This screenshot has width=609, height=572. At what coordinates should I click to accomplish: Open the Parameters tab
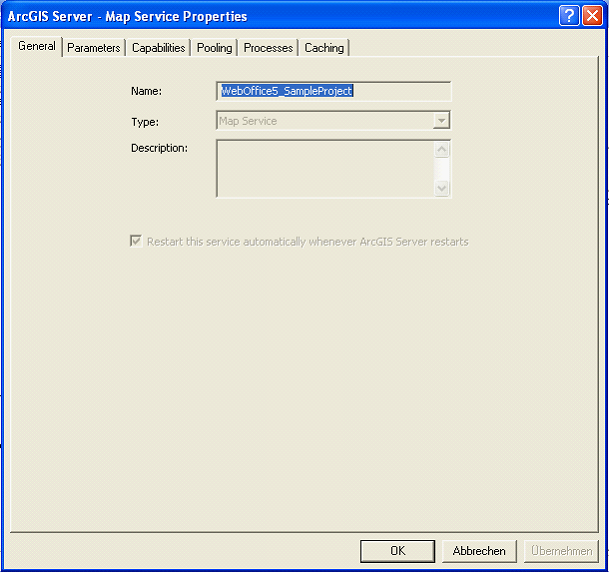tap(94, 48)
